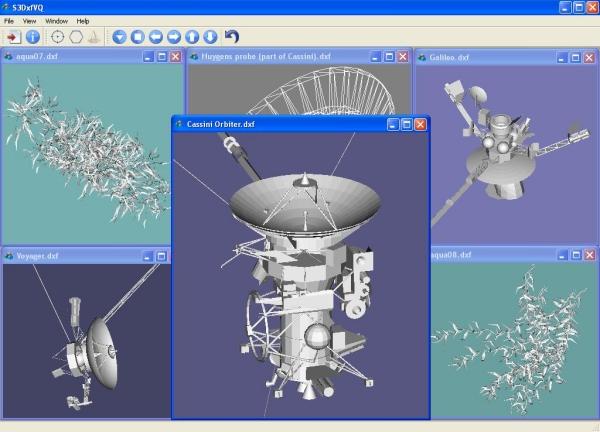This screenshot has height=432, width=600.
Task: Maximize the main S3DxfVQ application window
Action: [x=579, y=7]
